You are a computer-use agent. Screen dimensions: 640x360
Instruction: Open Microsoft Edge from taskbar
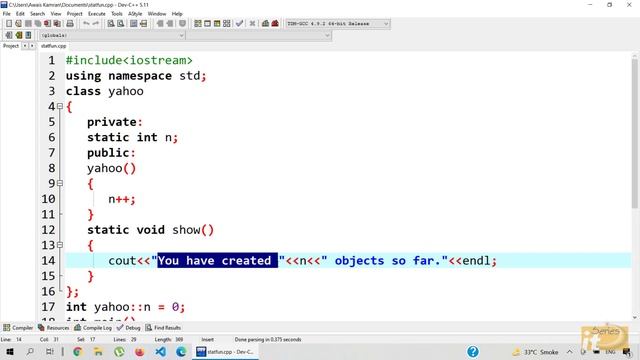pos(181,351)
